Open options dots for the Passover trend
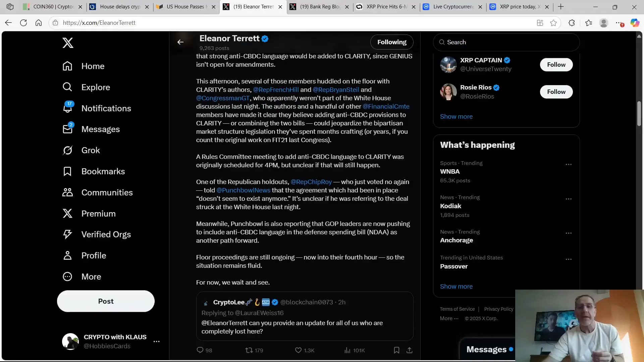Screen dimensions: 644x362 click(569, 259)
